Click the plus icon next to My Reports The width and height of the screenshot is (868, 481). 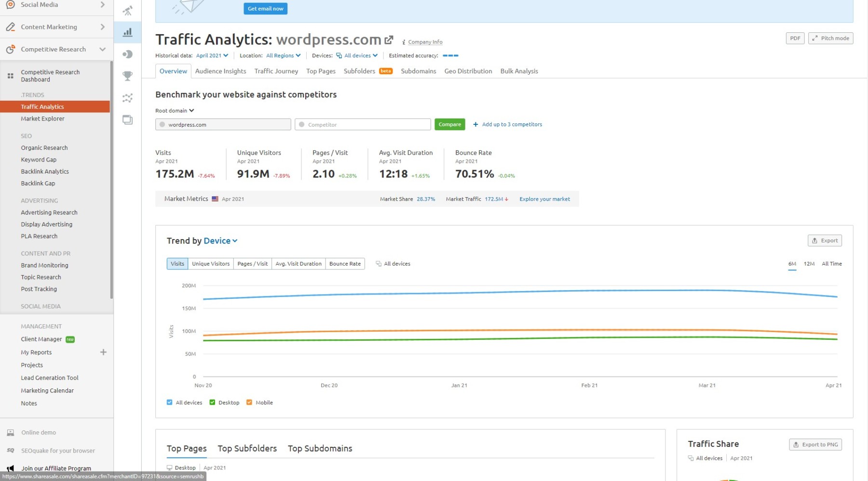[x=103, y=352]
